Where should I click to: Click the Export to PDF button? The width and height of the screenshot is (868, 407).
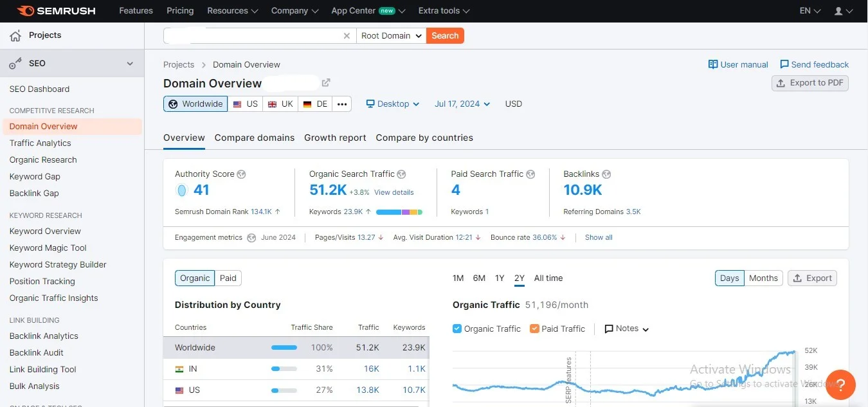pos(810,83)
